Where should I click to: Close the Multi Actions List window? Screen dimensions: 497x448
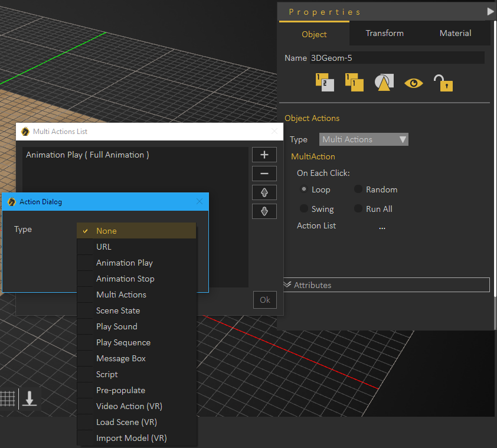click(x=274, y=131)
